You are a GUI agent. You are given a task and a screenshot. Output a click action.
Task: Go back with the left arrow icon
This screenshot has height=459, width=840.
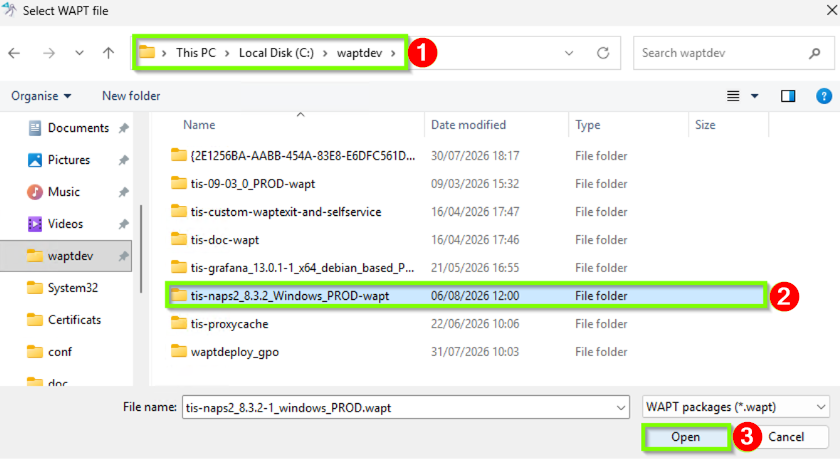[x=14, y=53]
